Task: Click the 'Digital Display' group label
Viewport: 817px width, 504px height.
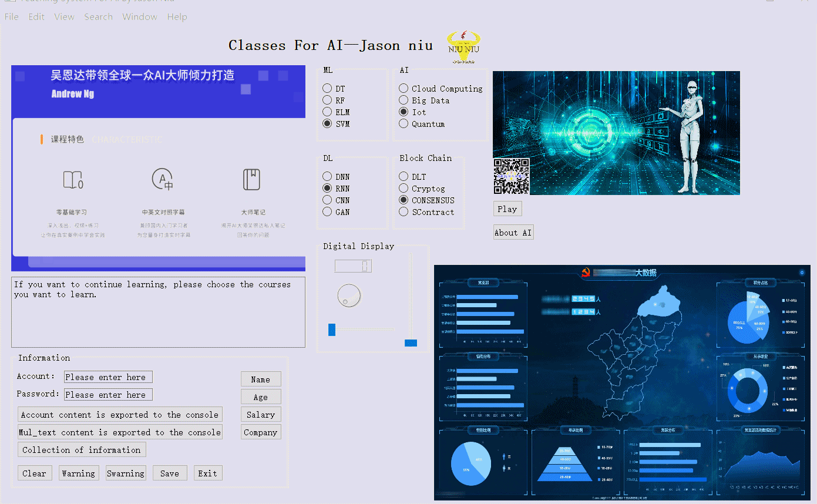Action: coord(359,246)
